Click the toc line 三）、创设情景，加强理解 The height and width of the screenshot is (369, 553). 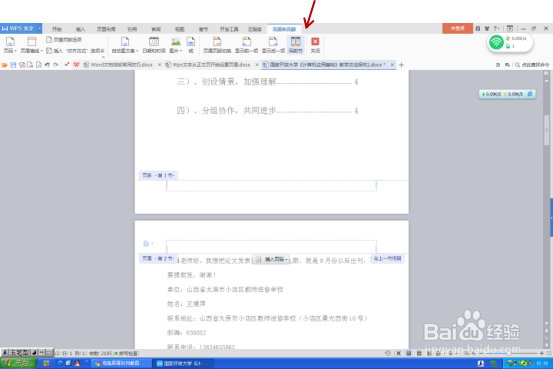[267, 82]
